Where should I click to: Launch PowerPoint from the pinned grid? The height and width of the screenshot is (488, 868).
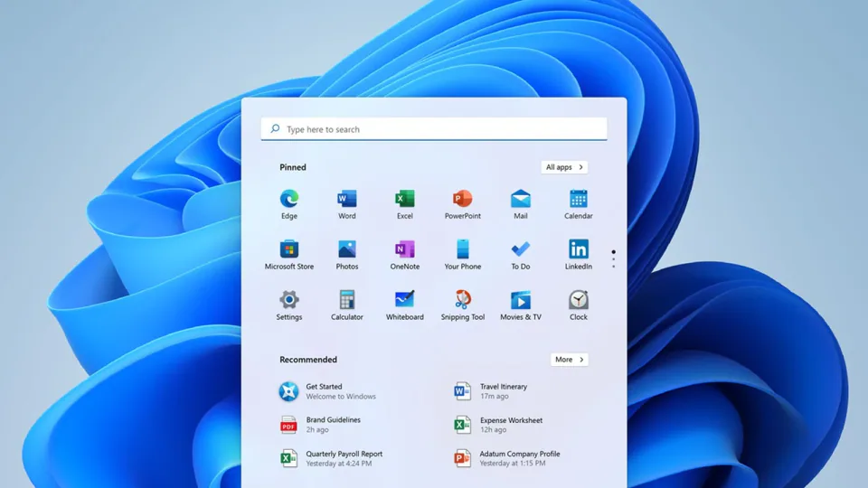(x=463, y=199)
